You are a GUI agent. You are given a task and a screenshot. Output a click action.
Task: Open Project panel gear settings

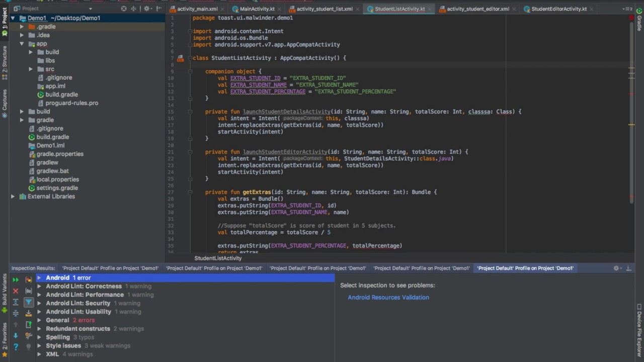point(148,9)
